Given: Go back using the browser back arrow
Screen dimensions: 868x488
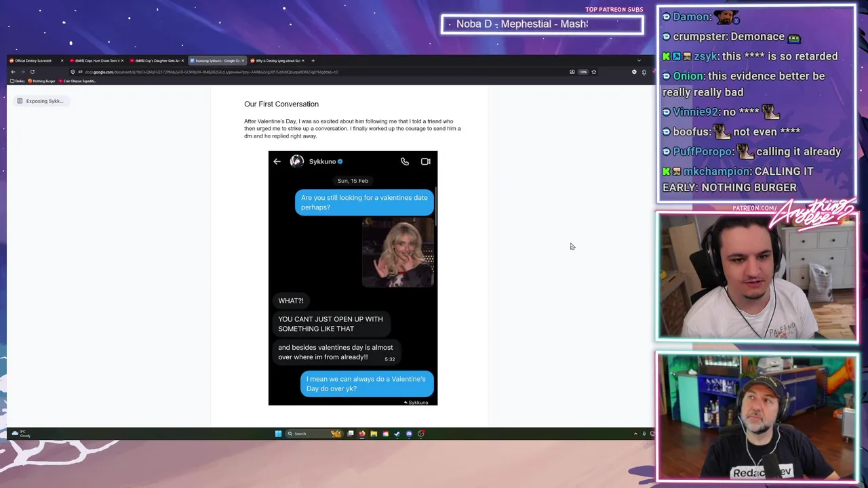Looking at the screenshot, I should tap(13, 72).
